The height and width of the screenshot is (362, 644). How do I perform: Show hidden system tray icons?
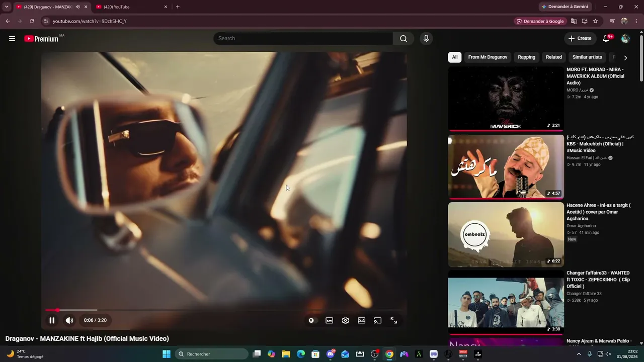[579, 354]
